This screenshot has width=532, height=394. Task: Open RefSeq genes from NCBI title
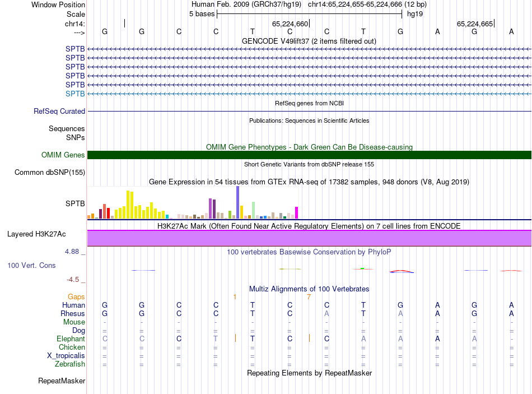click(x=309, y=103)
